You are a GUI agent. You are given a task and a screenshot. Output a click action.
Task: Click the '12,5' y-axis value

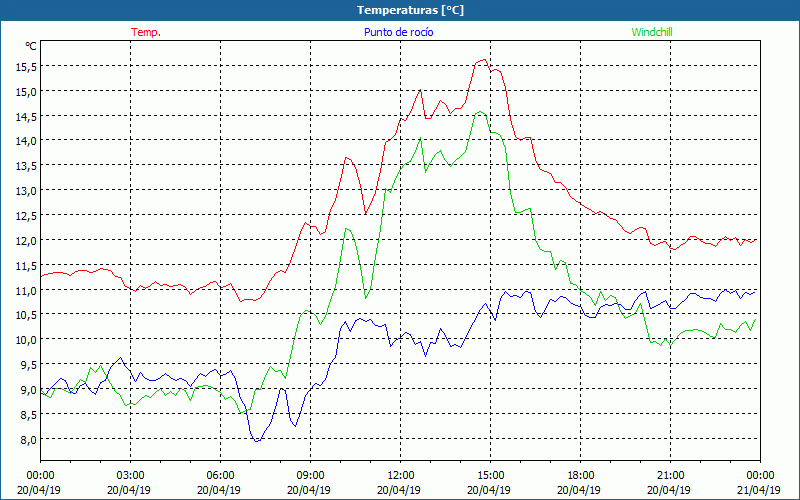(27, 215)
